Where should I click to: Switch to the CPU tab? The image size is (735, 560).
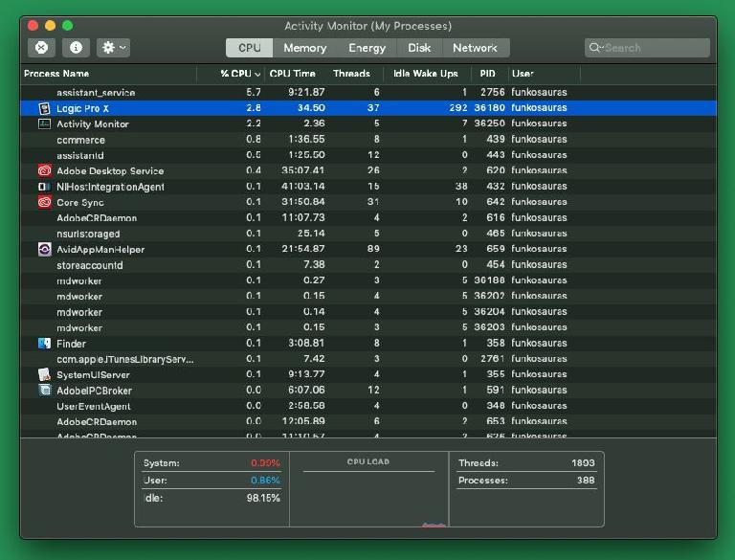pyautogui.click(x=250, y=48)
